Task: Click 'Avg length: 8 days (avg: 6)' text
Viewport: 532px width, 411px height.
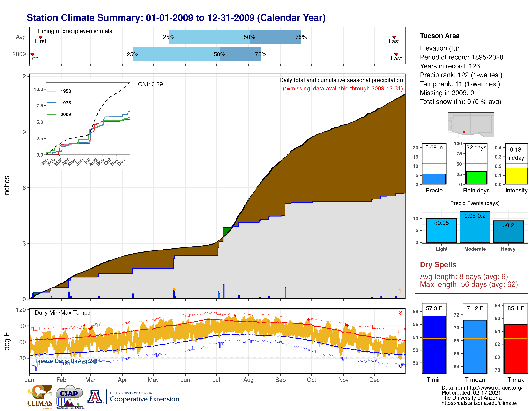Action: point(464,277)
